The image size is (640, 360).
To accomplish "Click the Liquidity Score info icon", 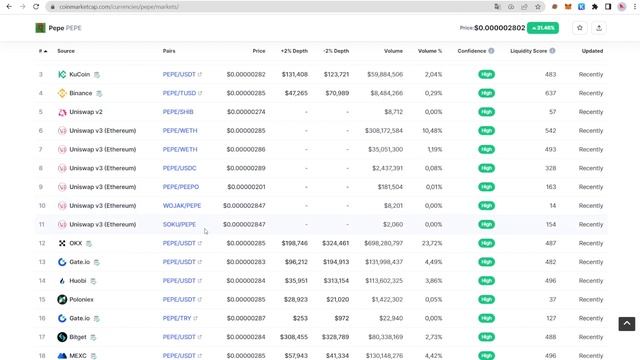I will tap(552, 51).
